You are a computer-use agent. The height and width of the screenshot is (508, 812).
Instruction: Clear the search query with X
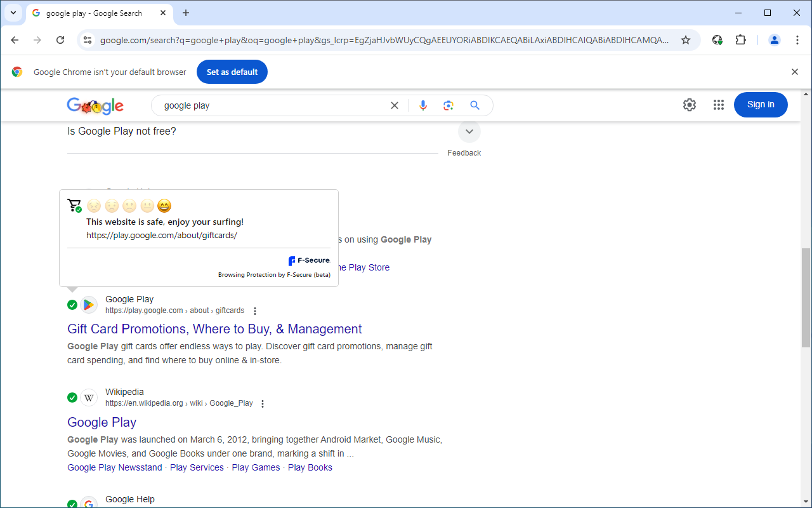point(395,105)
